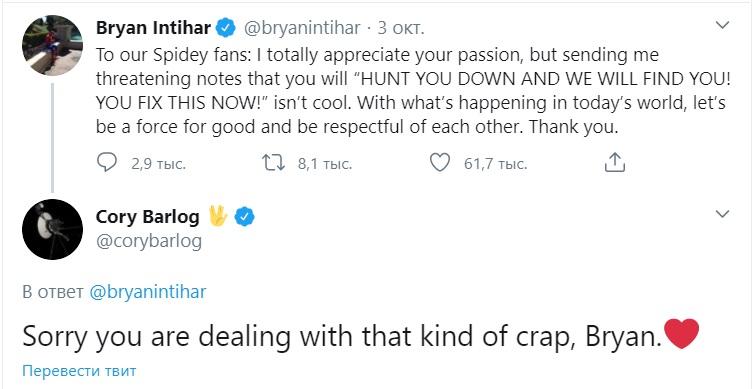Click @bryanintihar in the 'В ответ' line

coord(148,292)
